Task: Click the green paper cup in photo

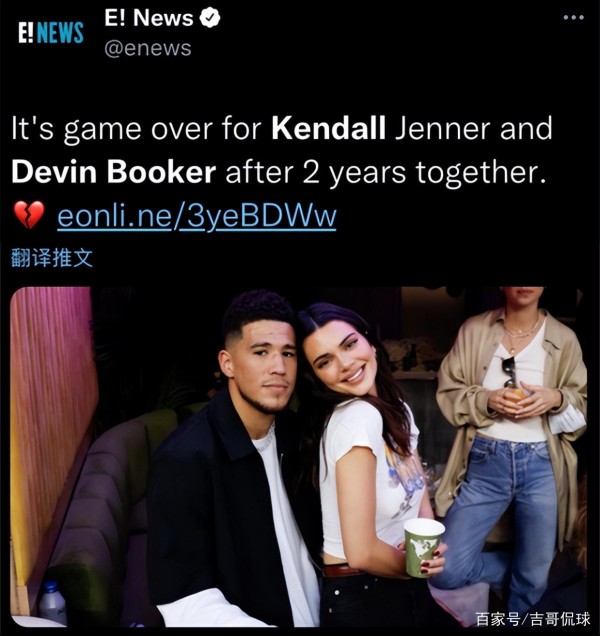Action: (x=423, y=547)
